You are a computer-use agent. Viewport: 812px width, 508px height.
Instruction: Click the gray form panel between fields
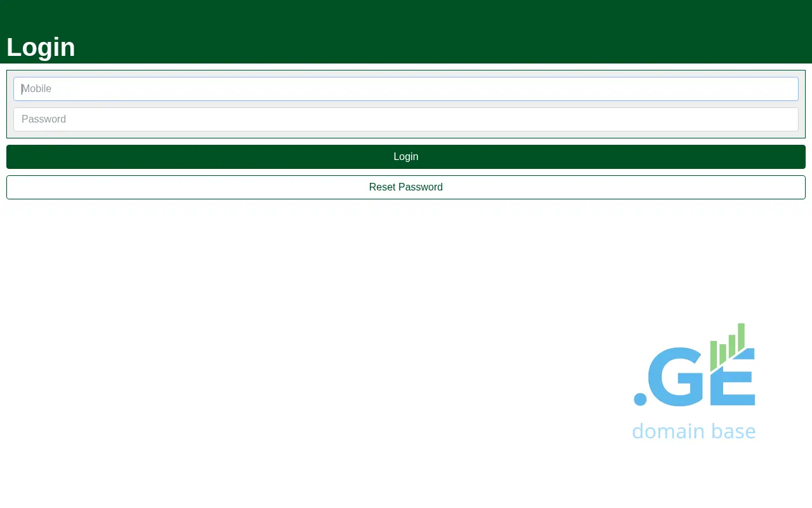click(x=406, y=104)
